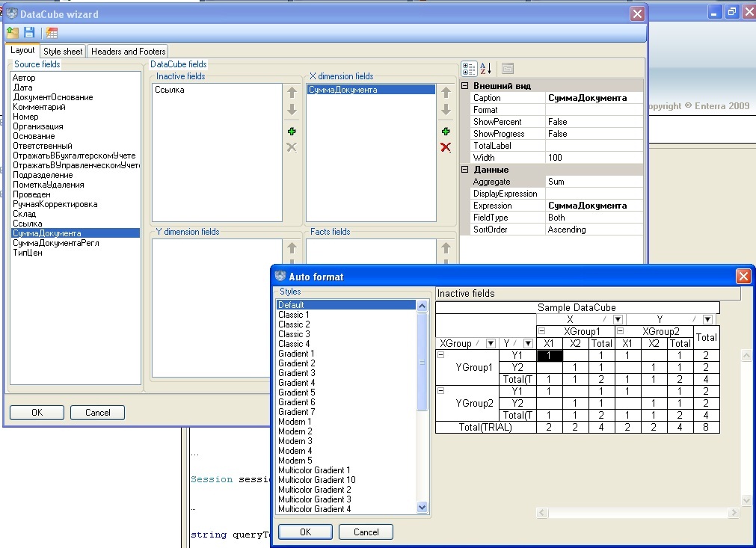Click the save layout disk icon

pos(29,32)
